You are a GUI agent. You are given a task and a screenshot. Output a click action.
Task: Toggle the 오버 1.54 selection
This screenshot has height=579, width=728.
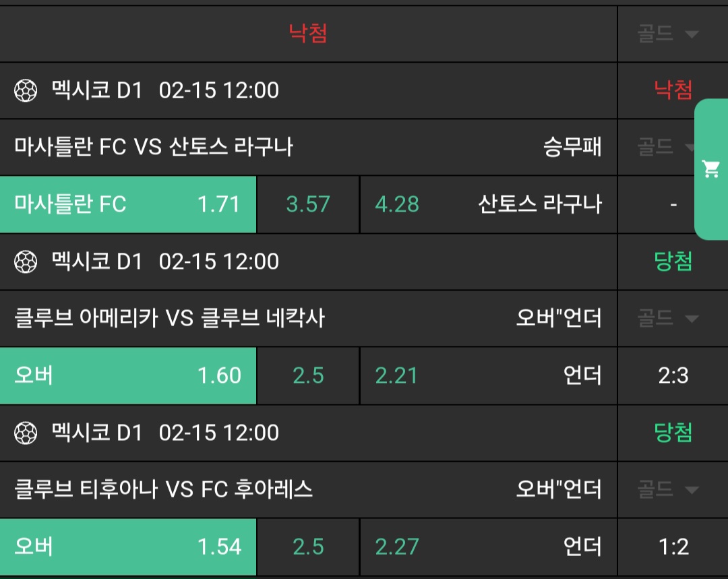click(x=128, y=547)
